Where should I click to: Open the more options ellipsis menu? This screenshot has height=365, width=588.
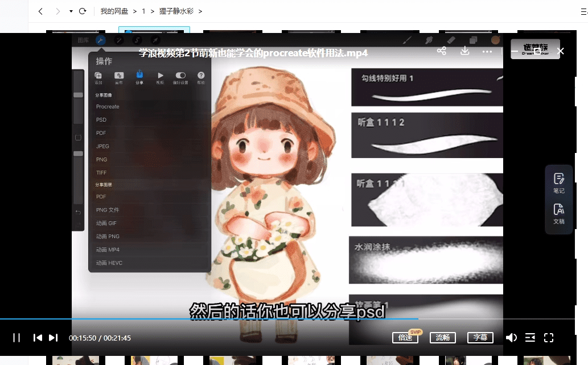pos(487,52)
